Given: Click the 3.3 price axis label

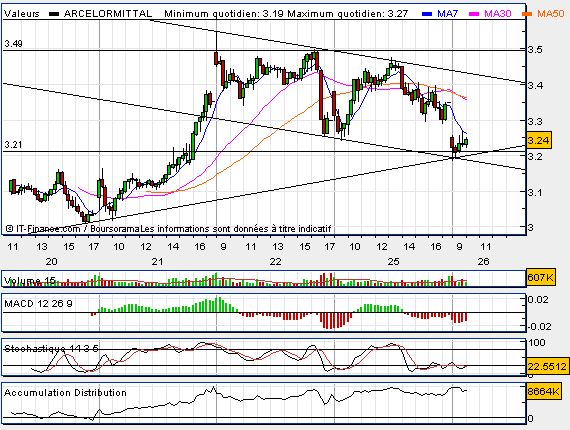Looking at the screenshot, I should [x=535, y=121].
